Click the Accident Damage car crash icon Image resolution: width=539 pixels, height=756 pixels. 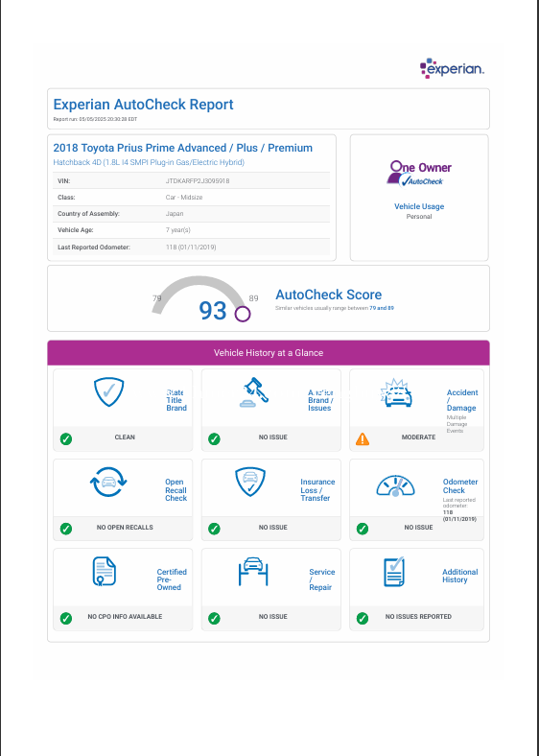[397, 392]
